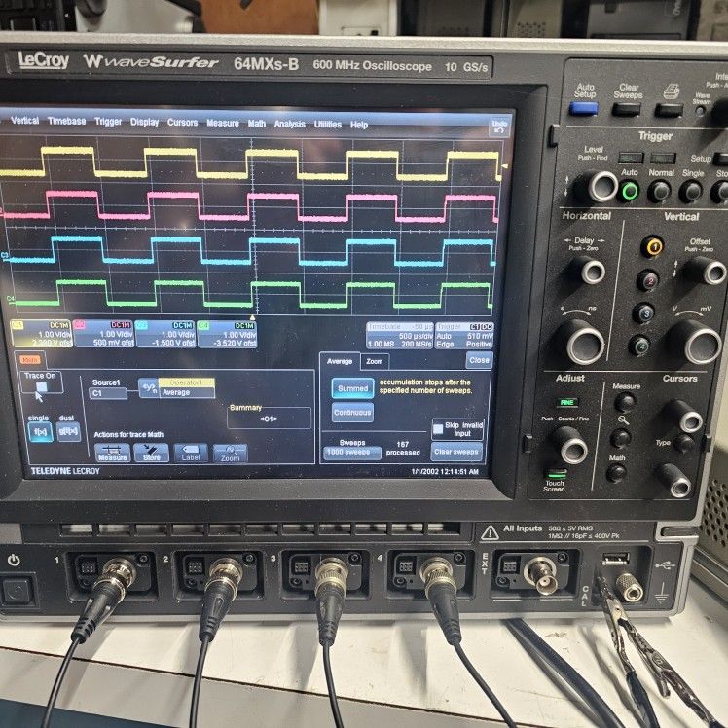
Task: Switch to the Average tab
Action: (x=340, y=361)
